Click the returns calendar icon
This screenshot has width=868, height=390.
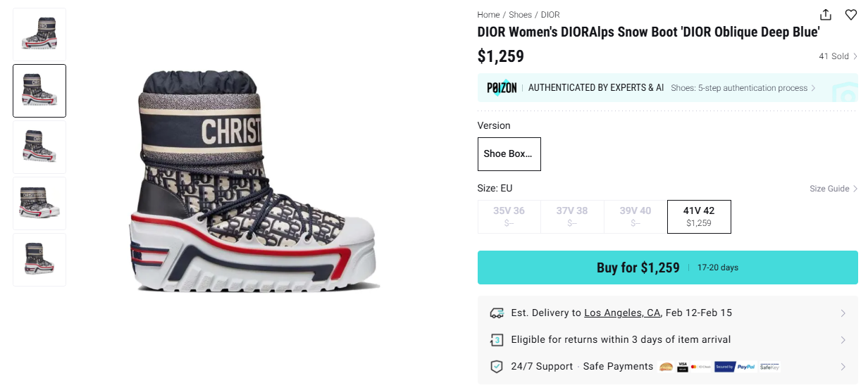pos(496,340)
